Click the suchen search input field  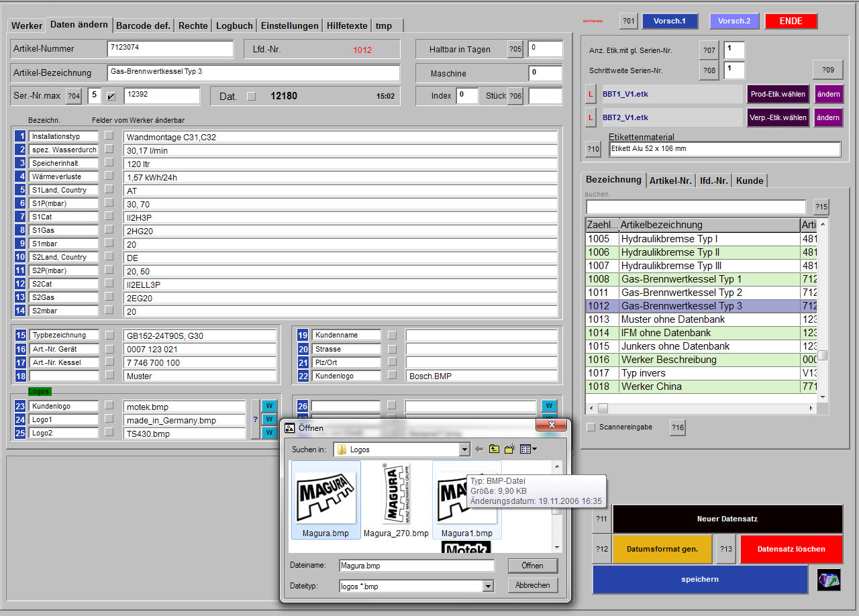(696, 207)
